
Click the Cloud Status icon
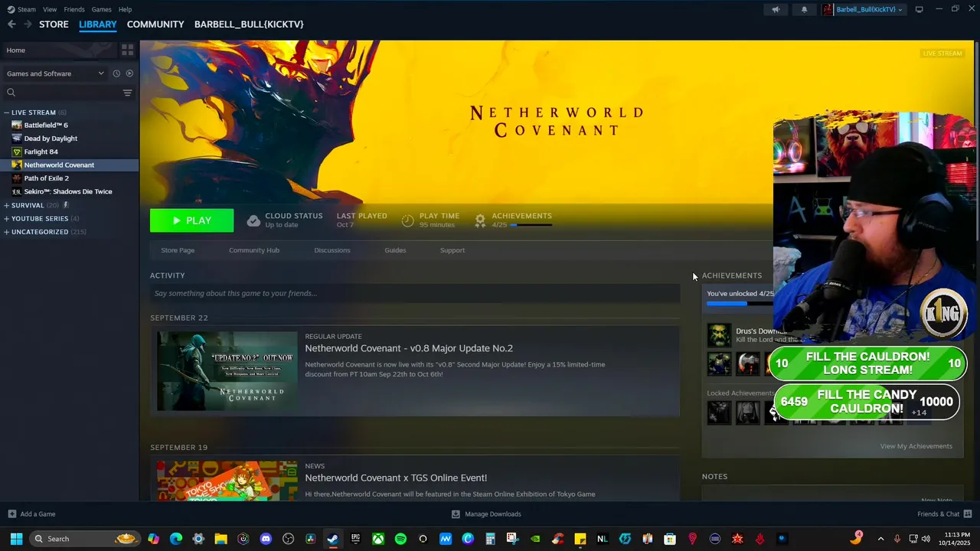tap(253, 220)
